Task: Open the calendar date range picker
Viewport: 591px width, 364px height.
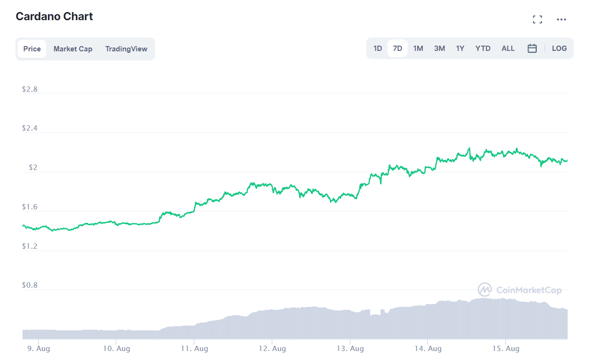Action: [x=532, y=48]
